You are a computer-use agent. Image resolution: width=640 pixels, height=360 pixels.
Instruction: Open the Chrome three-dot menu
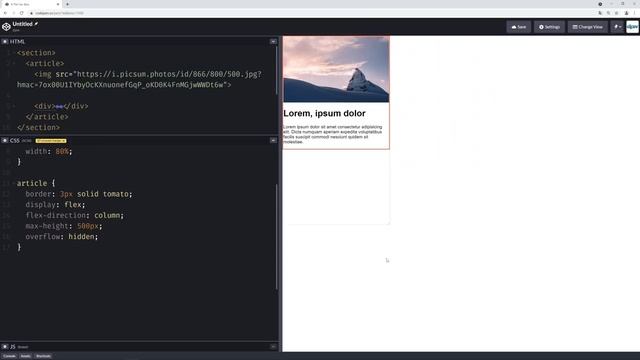634,13
